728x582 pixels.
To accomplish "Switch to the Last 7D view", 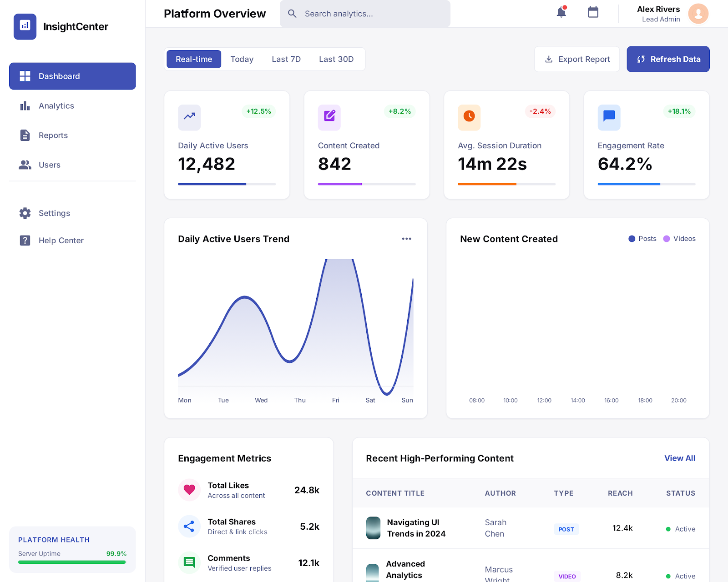I will (x=286, y=59).
